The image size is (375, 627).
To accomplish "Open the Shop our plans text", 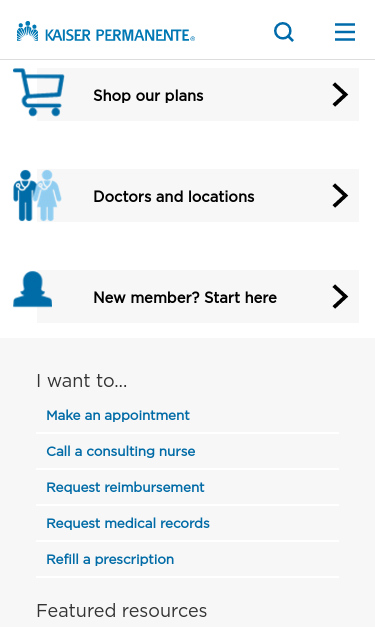I will (148, 96).
